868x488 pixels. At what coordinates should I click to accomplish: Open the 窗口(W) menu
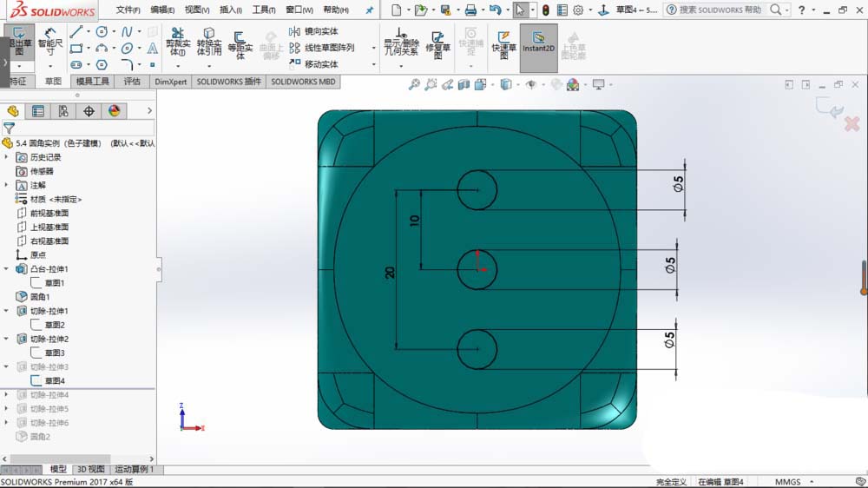(299, 10)
